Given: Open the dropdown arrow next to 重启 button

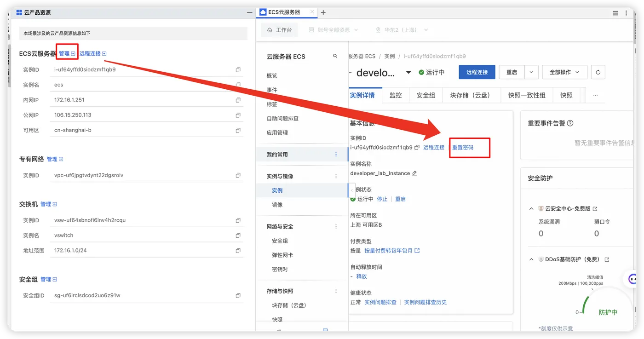Looking at the screenshot, I should [x=531, y=72].
